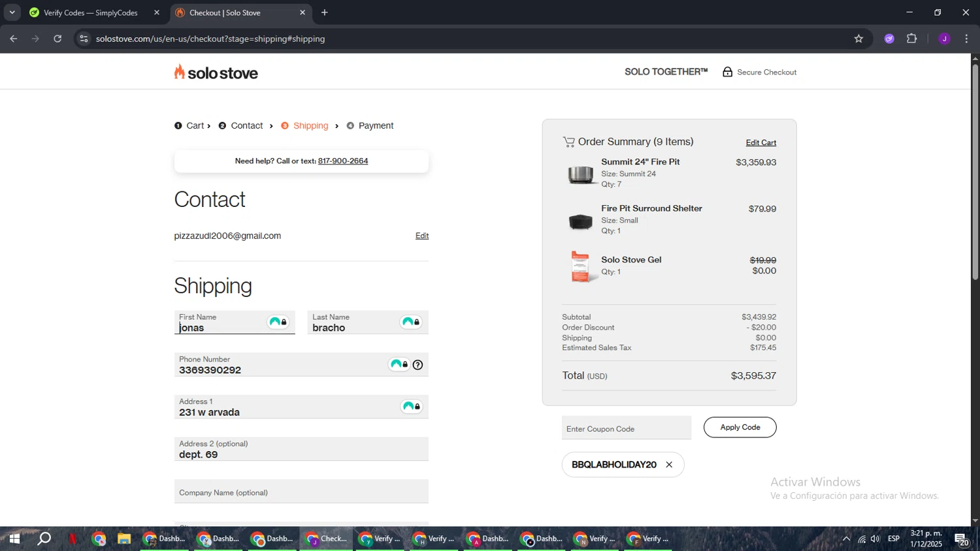Edit the contact email
The image size is (980, 551).
[x=422, y=236]
